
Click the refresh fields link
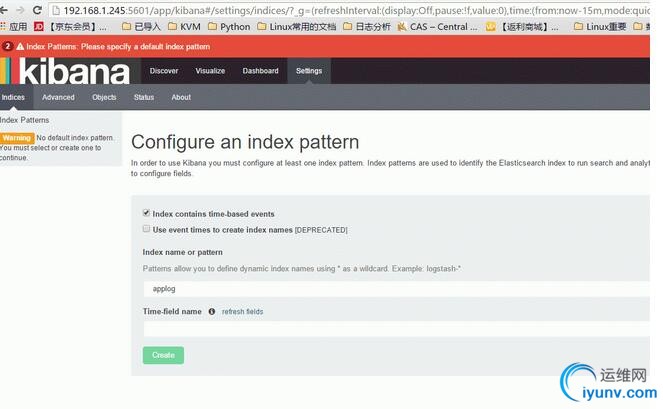coord(242,311)
